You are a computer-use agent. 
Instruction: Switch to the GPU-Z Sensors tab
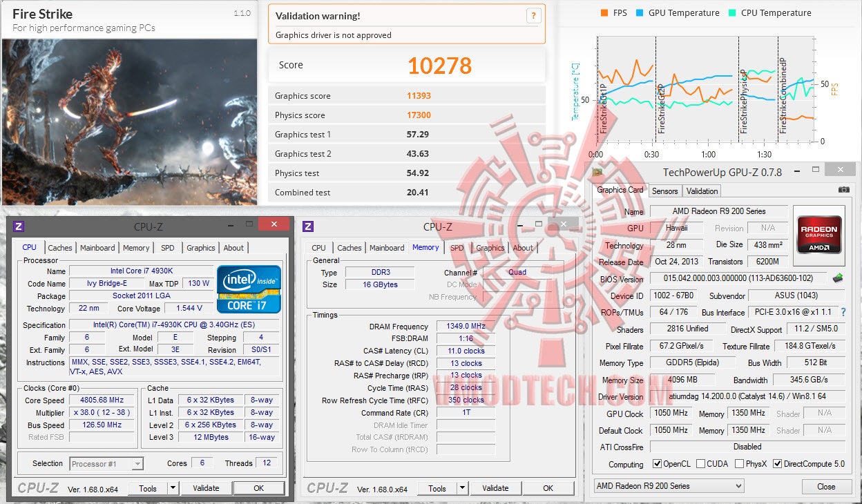[665, 191]
